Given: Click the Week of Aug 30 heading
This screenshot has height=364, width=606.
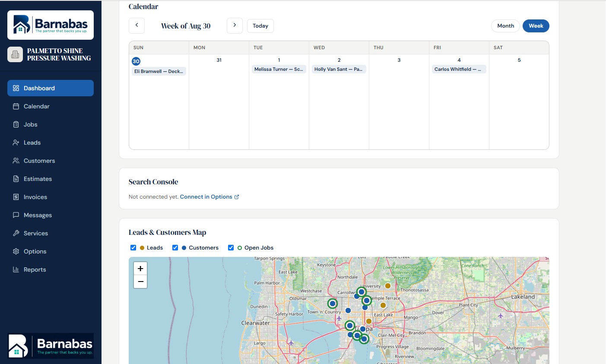Looking at the screenshot, I should tap(186, 26).
